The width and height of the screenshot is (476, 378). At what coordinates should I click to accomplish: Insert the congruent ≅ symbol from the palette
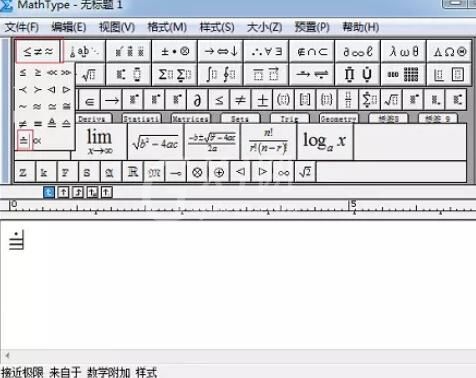(66, 107)
